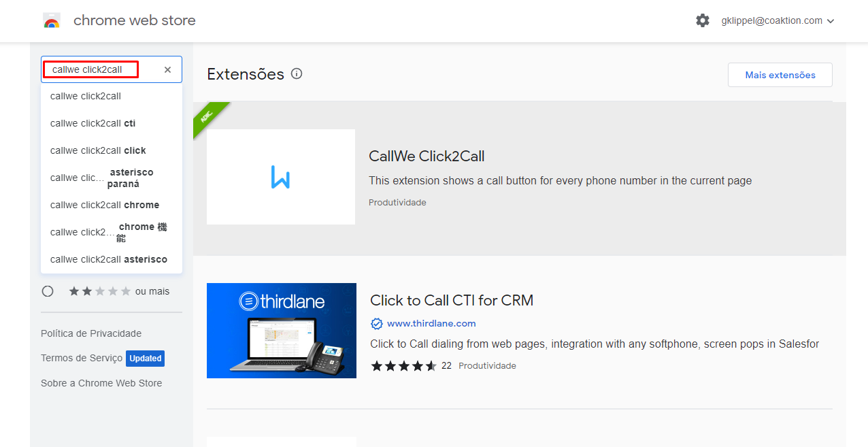
Task: Click the verified badge icon next to thirdlane.com
Action: [376, 323]
